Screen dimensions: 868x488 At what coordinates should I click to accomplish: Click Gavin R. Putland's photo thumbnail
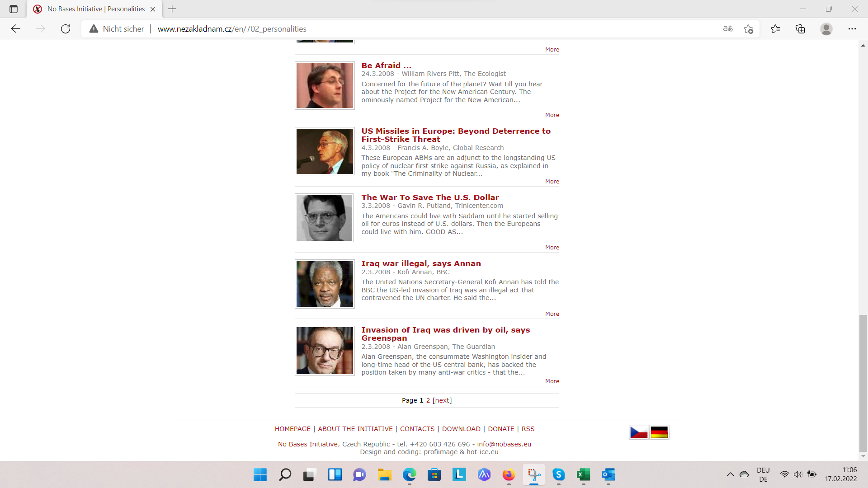(x=324, y=218)
